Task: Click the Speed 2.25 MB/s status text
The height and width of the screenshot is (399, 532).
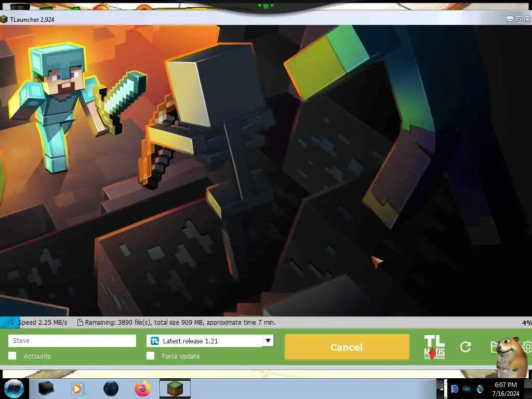Action: click(43, 322)
